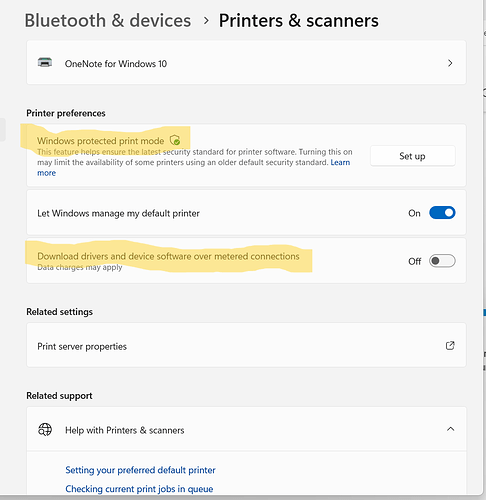This screenshot has height=500, width=486.
Task: Open Setting your preferred default printer link
Action: [x=140, y=470]
